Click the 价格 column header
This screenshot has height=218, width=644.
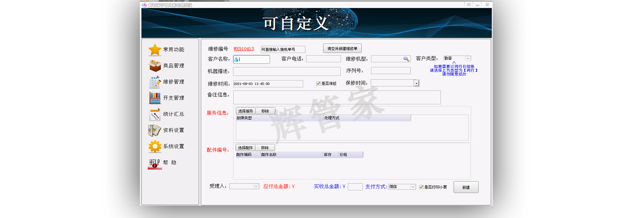click(x=351, y=155)
